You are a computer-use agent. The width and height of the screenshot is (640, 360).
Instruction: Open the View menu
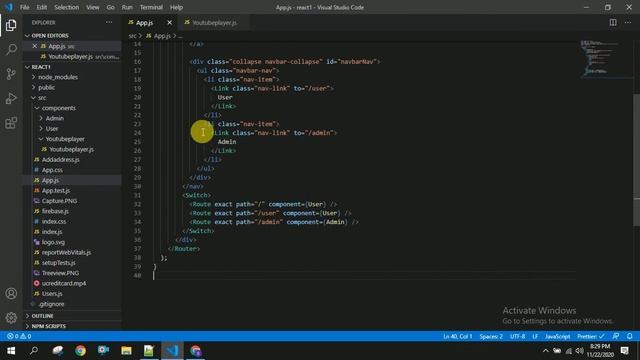click(x=93, y=7)
